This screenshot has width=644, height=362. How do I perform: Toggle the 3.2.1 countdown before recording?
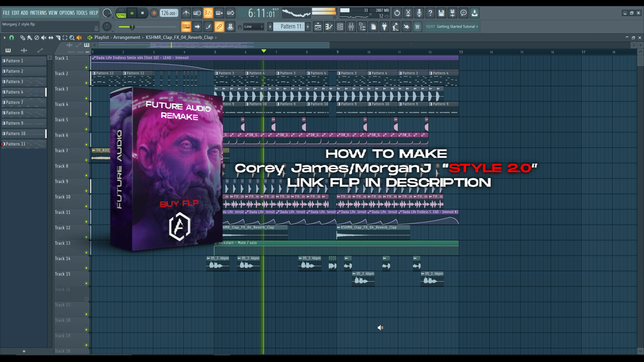click(208, 13)
